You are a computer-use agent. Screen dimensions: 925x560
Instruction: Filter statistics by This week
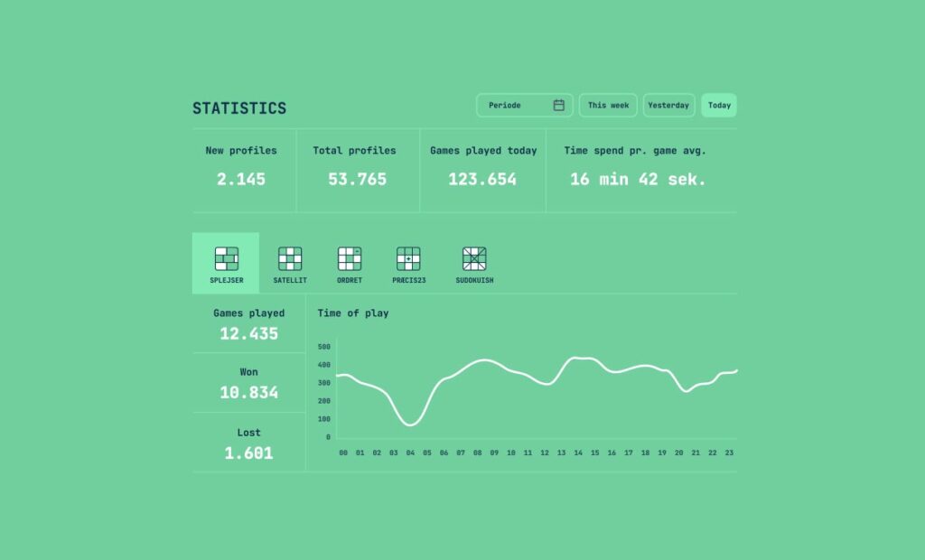click(x=608, y=106)
